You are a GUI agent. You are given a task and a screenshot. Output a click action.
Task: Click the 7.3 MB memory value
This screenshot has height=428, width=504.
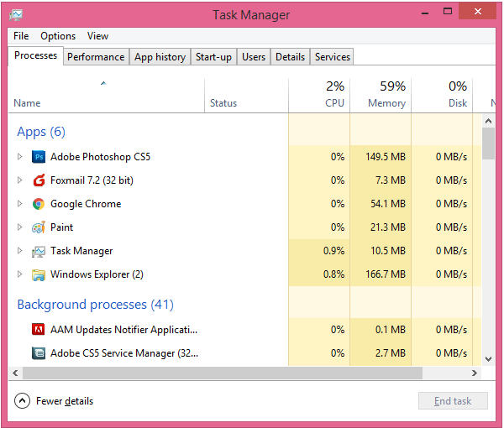coord(391,180)
